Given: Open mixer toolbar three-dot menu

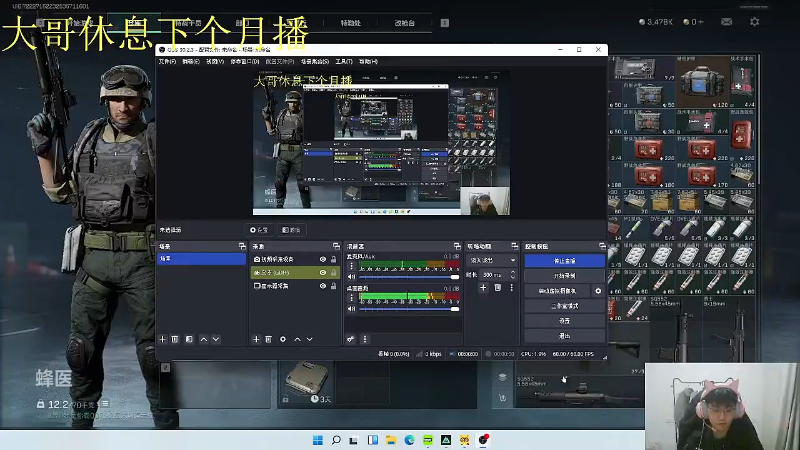Looking at the screenshot, I should 365,339.
